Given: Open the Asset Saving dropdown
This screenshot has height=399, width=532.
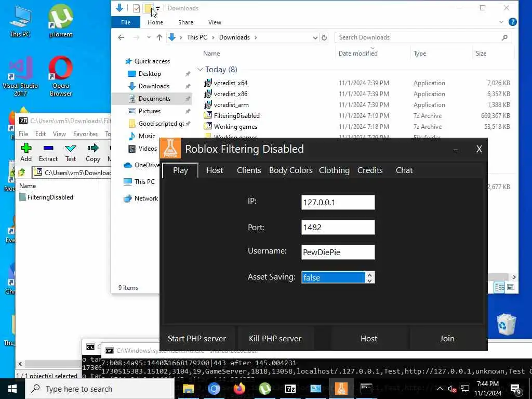Looking at the screenshot, I should [x=370, y=277].
